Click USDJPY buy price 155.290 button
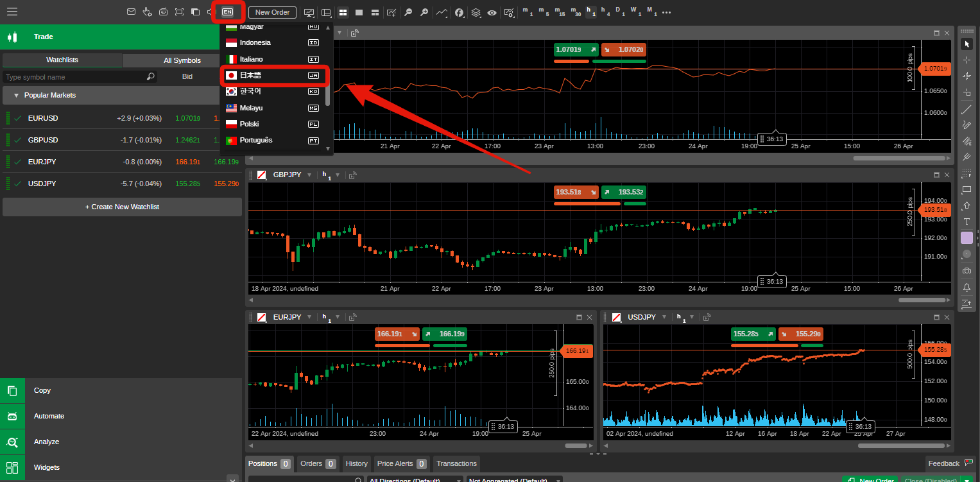Image resolution: width=980 pixels, height=482 pixels. pyautogui.click(x=800, y=334)
